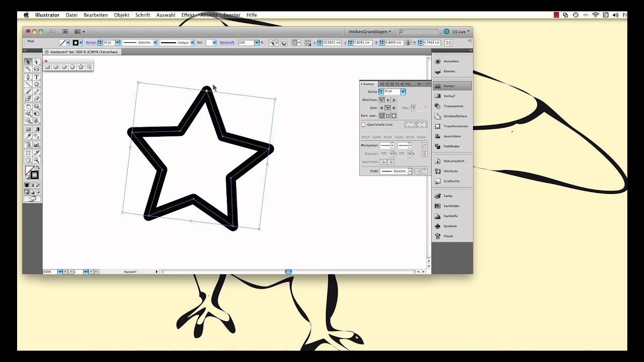This screenshot has height=362, width=644.
Task: Select the Pen tool
Action: click(28, 77)
